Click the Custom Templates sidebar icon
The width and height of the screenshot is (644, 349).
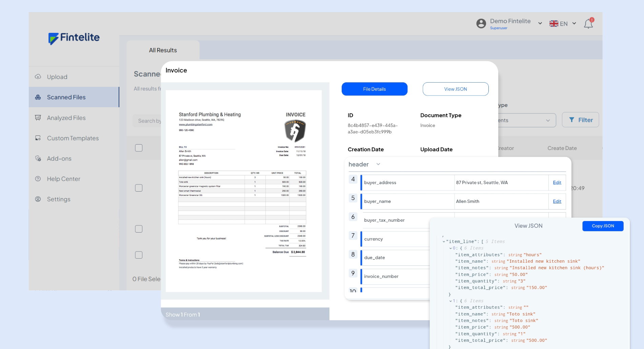[38, 138]
